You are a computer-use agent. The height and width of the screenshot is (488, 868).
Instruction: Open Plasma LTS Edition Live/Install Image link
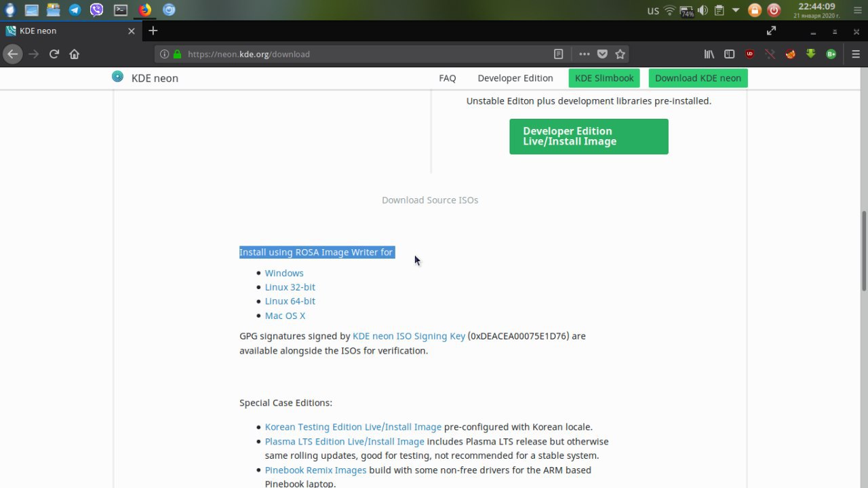click(344, 441)
